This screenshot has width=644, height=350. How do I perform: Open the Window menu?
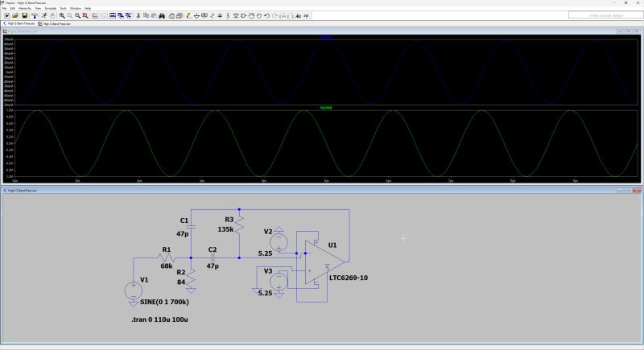(76, 8)
